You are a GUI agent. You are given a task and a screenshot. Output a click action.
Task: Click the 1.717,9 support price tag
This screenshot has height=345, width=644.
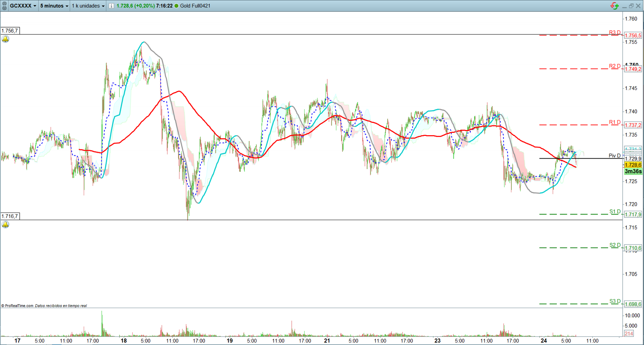click(x=633, y=215)
